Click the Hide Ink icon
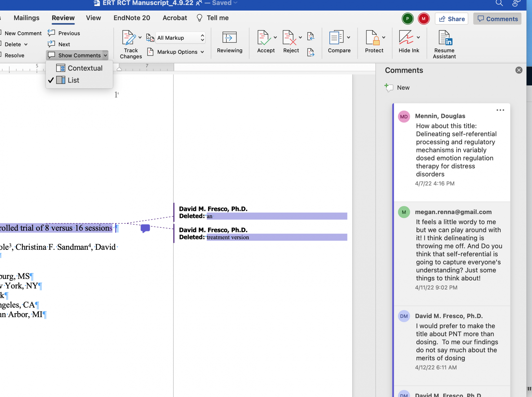The image size is (532, 397). (406, 38)
